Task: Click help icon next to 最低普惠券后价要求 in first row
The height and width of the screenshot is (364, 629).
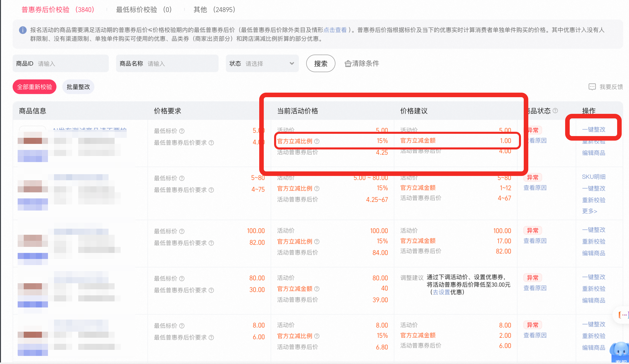Action: [211, 143]
